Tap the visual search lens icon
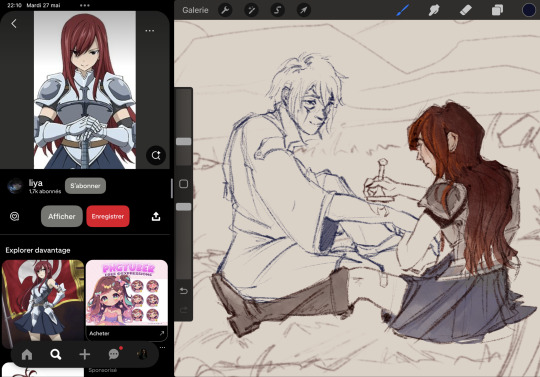The height and width of the screenshot is (377, 540). [x=156, y=155]
